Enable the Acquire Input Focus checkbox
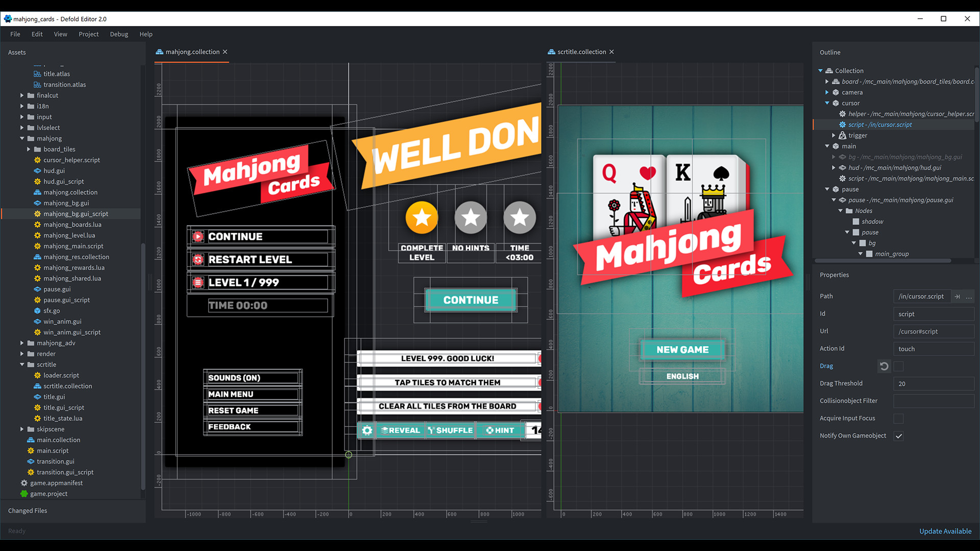 point(898,418)
